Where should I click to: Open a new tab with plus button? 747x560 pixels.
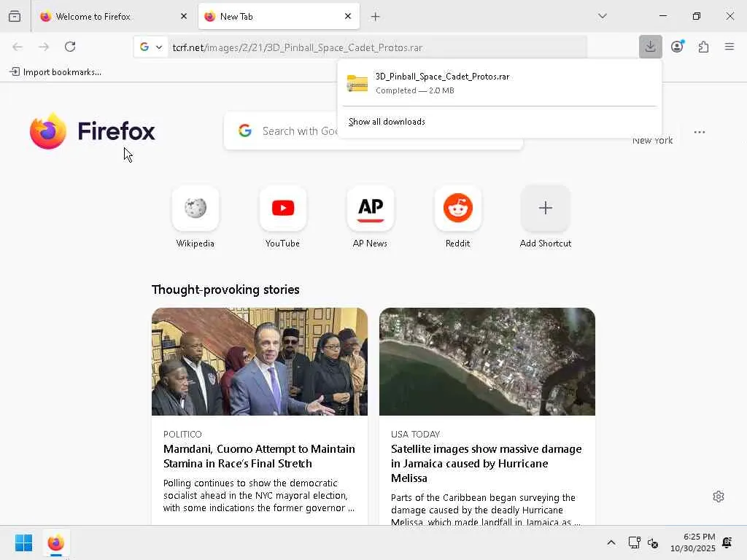376,17
